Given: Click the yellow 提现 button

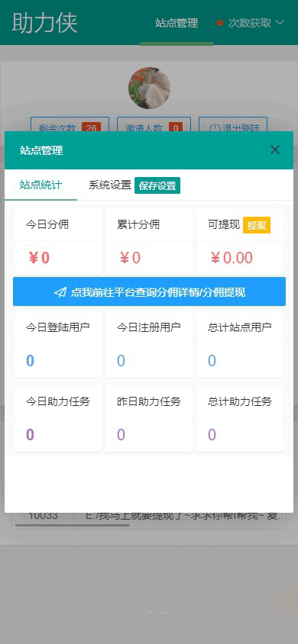Looking at the screenshot, I should click(257, 226).
